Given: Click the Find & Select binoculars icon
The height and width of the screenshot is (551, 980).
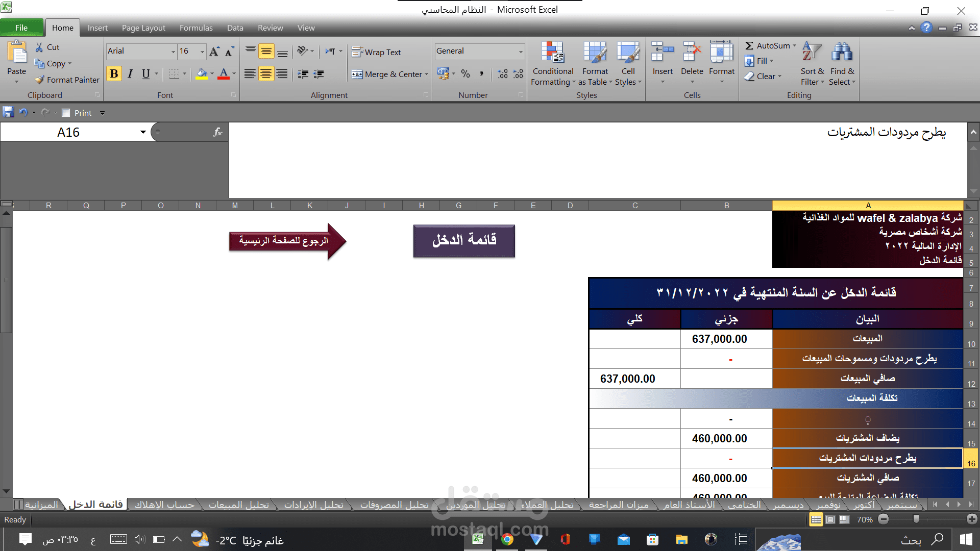Looking at the screenshot, I should 842,53.
